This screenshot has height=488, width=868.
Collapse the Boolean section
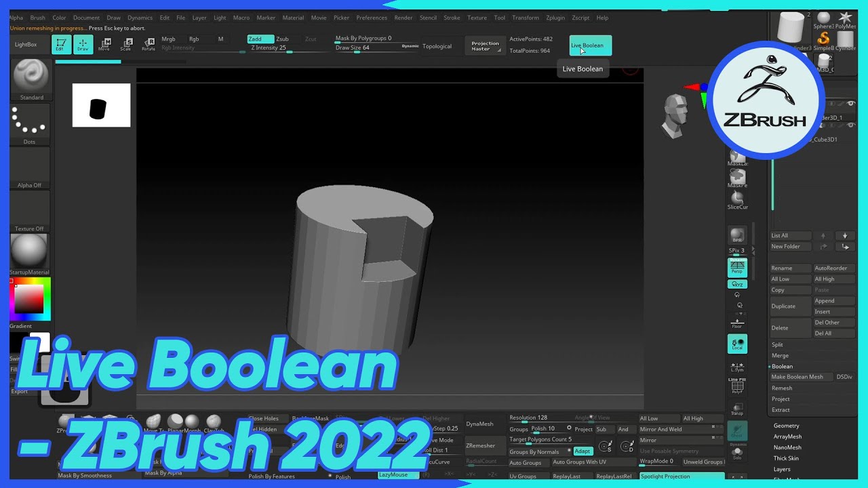pos(782,366)
